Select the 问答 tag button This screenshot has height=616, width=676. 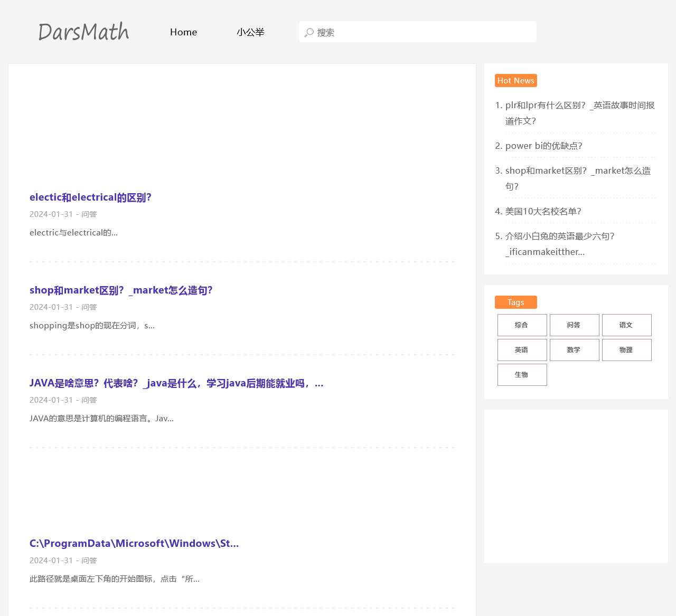click(574, 325)
